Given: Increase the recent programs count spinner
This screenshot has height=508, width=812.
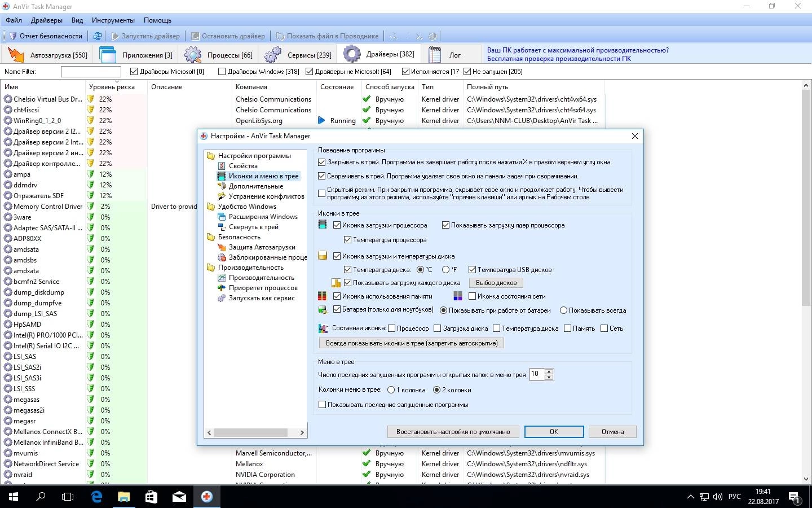Looking at the screenshot, I should click(x=549, y=371).
